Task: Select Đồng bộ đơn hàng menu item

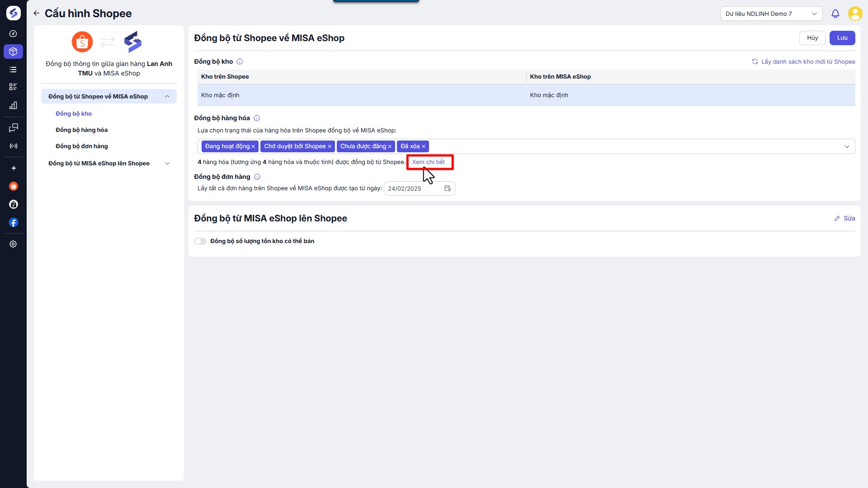Action: (81, 146)
